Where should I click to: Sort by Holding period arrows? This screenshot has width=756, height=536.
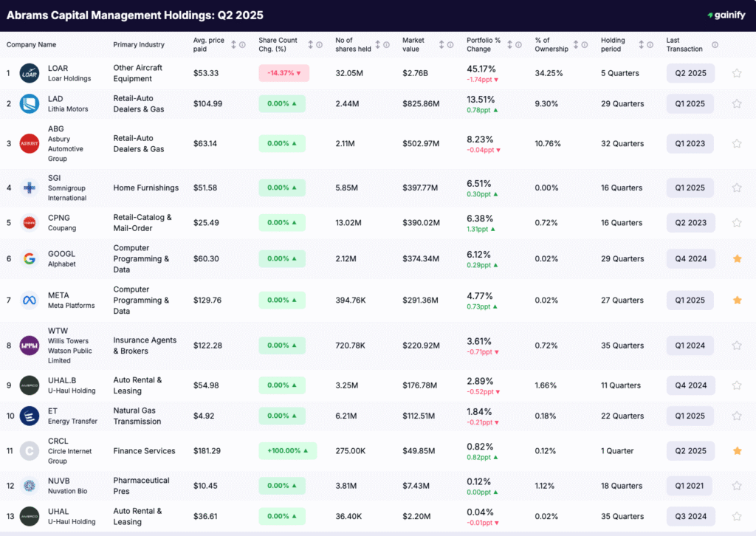(642, 45)
